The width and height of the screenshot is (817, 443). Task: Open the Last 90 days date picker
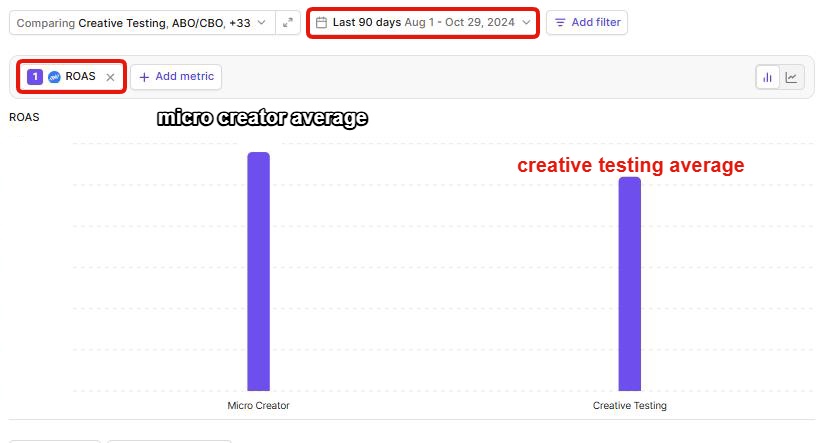[423, 22]
